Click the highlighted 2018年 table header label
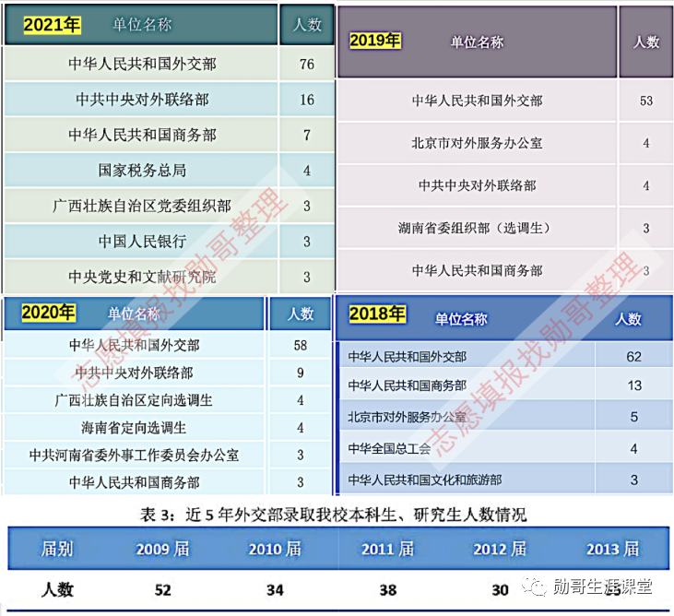This screenshot has height=616, width=674. [x=377, y=314]
